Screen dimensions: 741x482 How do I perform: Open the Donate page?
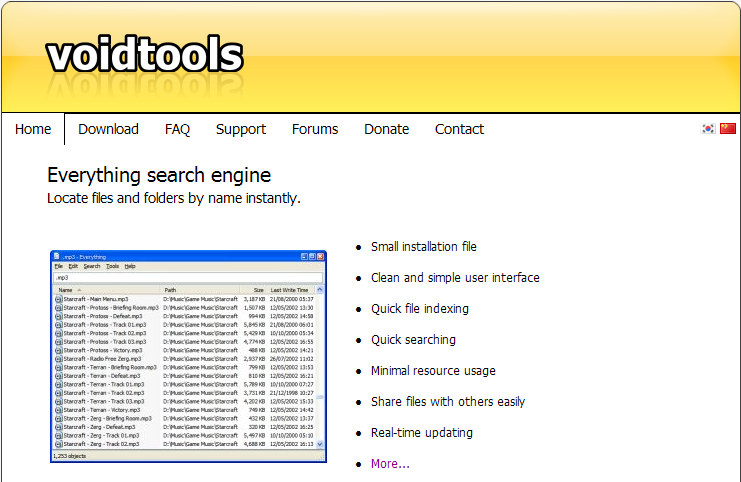387,129
